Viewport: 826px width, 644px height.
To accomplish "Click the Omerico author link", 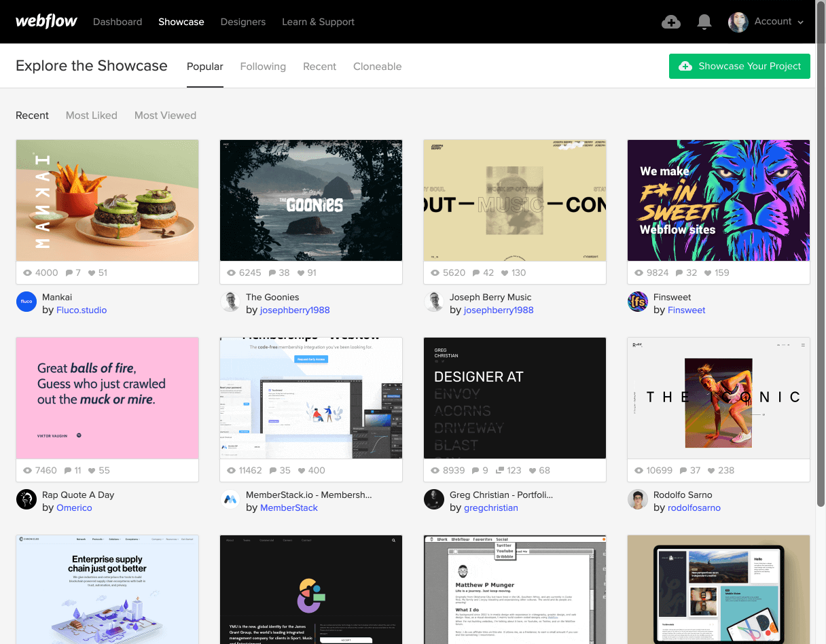I will tap(74, 507).
